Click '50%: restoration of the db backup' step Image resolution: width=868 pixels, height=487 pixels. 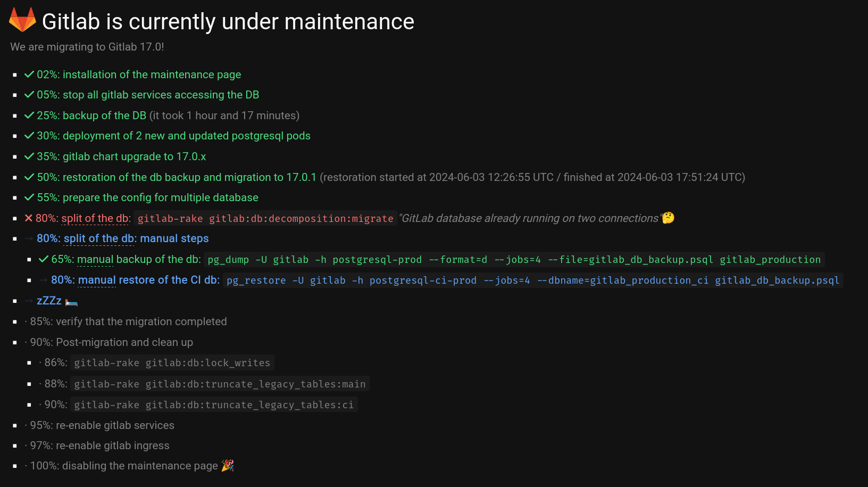tap(176, 177)
